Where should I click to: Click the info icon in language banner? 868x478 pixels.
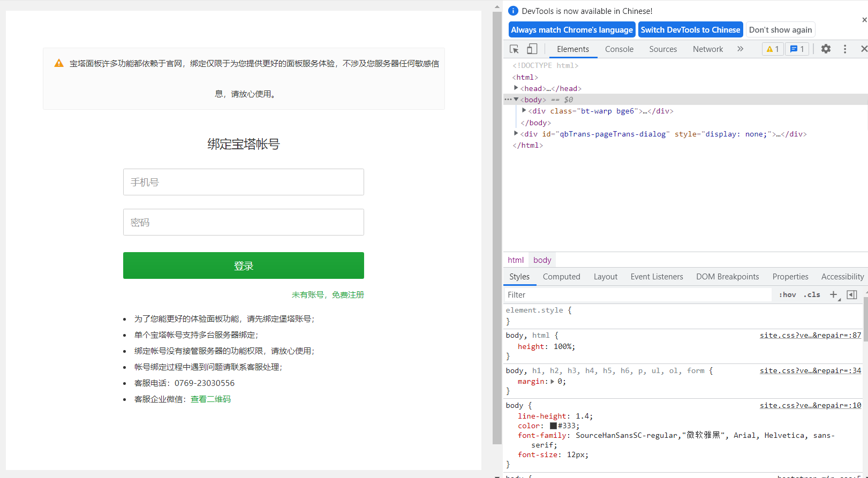click(x=513, y=11)
